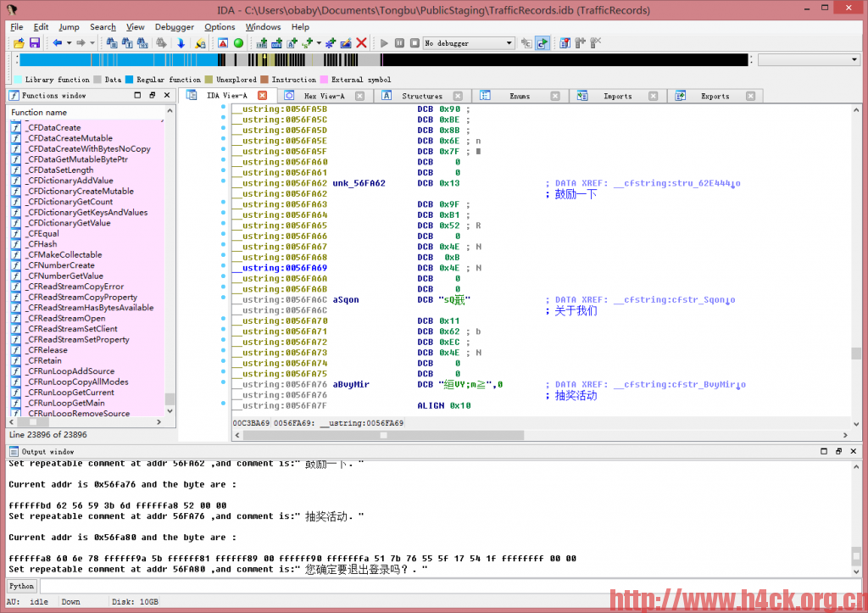The height and width of the screenshot is (613, 868).
Task: Pause the process with the pause button
Action: [399, 43]
